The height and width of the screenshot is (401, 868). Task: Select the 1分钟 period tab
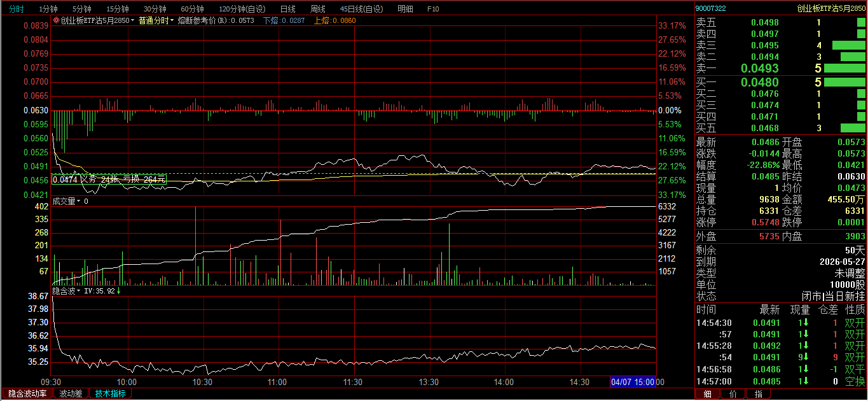tap(48, 9)
